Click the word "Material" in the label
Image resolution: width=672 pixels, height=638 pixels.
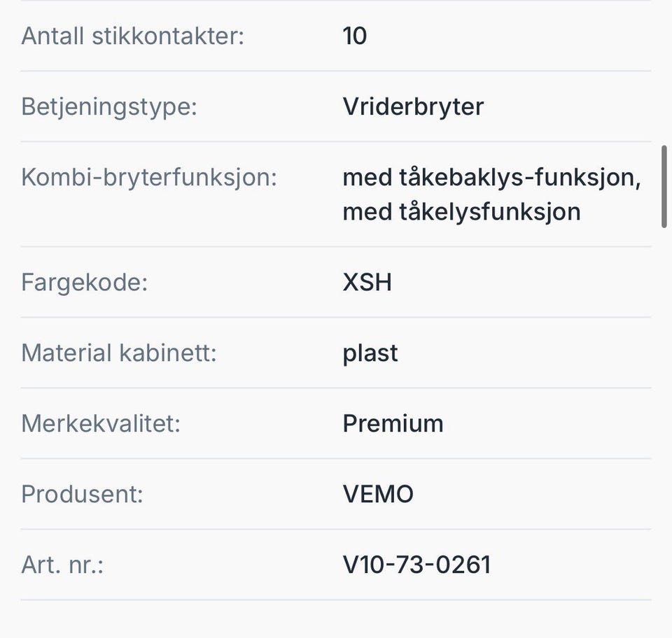click(66, 353)
